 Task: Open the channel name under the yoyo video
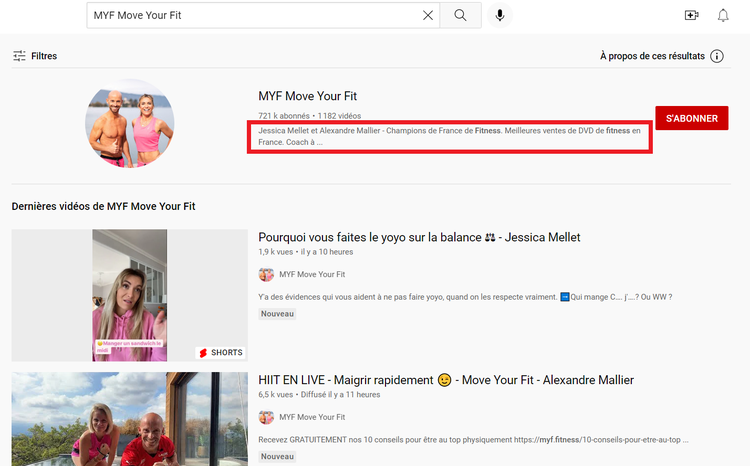tap(312, 275)
